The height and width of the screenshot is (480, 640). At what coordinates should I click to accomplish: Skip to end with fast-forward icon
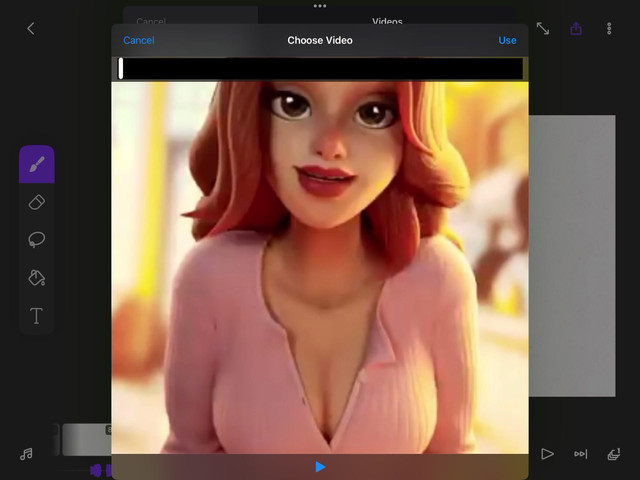tap(580, 454)
